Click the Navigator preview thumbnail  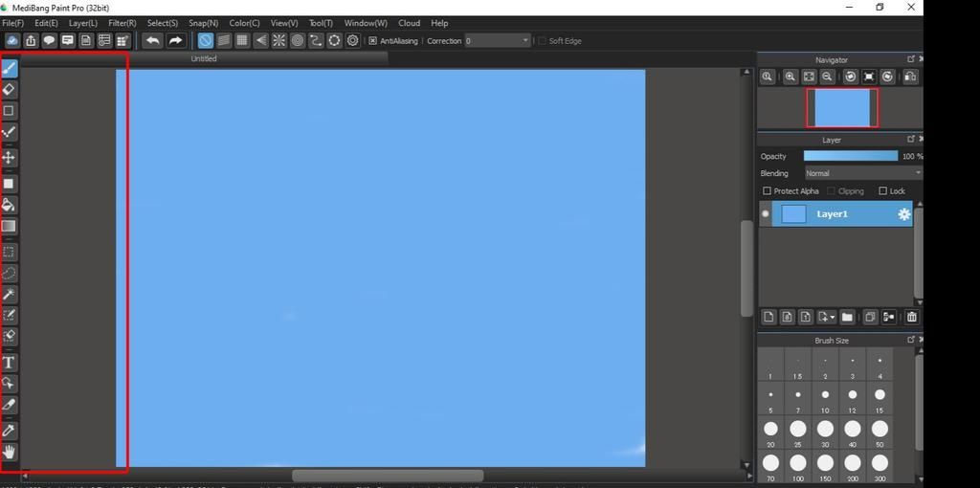(842, 108)
